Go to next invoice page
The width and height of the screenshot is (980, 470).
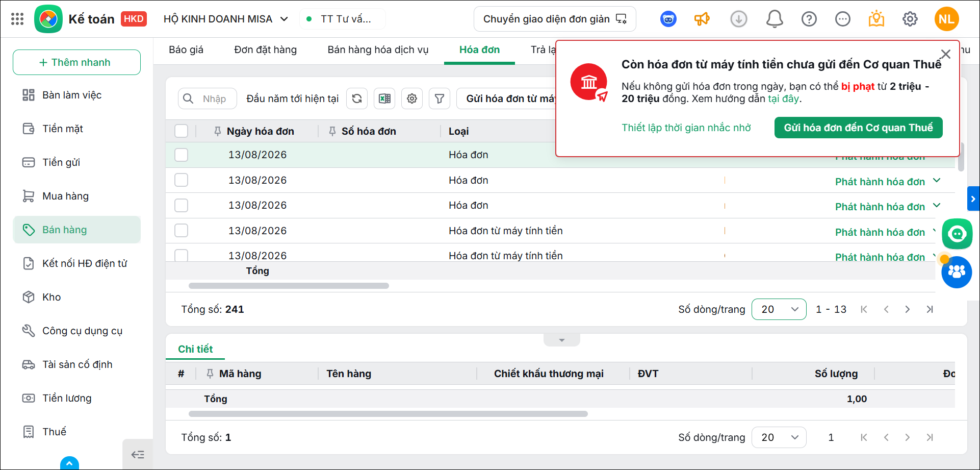click(x=908, y=309)
